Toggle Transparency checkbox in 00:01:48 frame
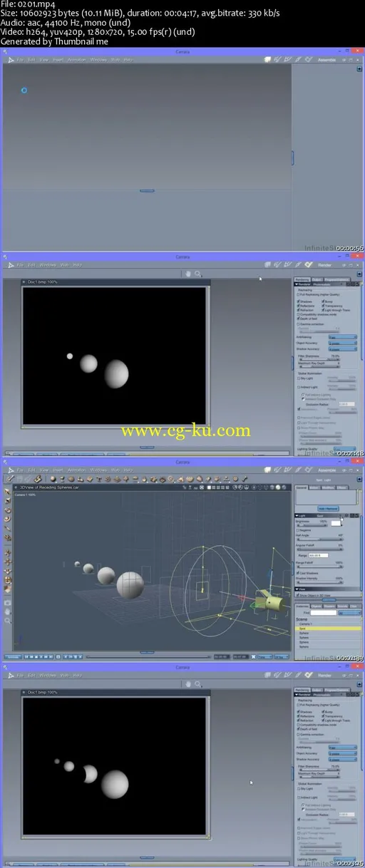 coord(323,306)
